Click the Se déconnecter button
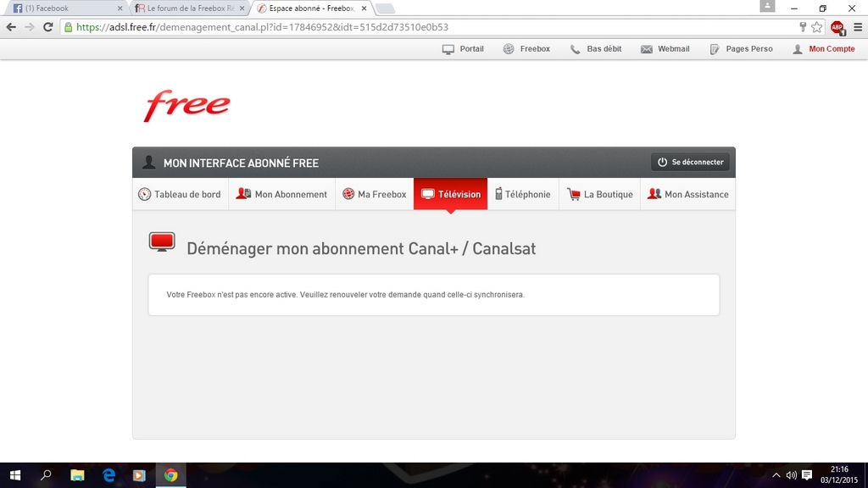This screenshot has height=488, width=868. click(x=690, y=162)
